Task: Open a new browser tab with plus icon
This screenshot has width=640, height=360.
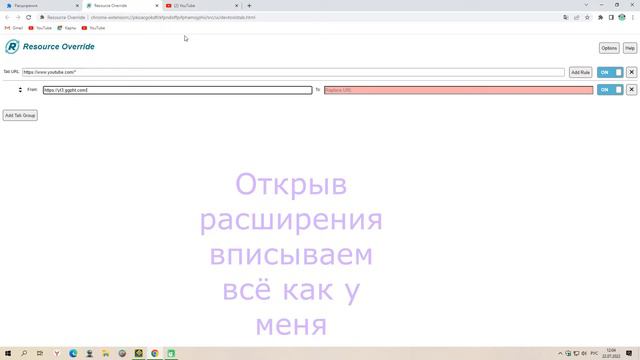Action: [x=249, y=6]
